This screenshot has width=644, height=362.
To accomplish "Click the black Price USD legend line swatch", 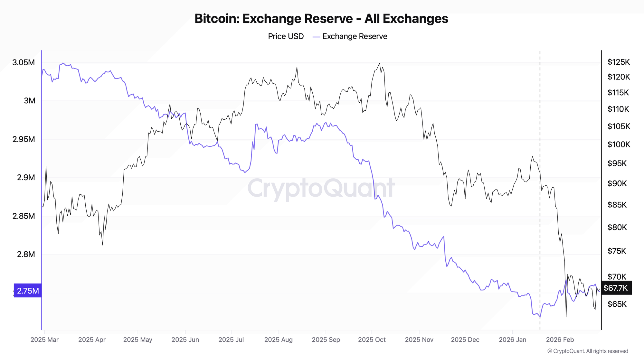I will click(x=262, y=37).
